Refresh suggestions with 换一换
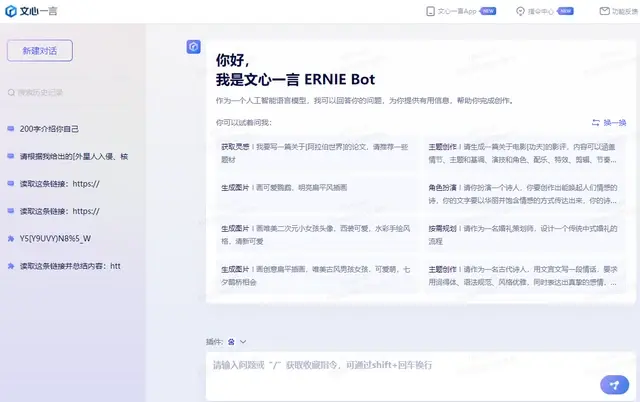The width and height of the screenshot is (640, 402). point(615,122)
